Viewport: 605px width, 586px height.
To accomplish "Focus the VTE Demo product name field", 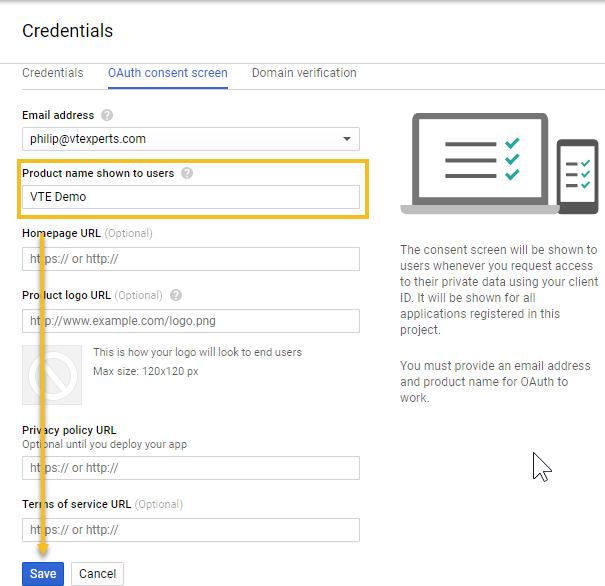I will tap(191, 197).
